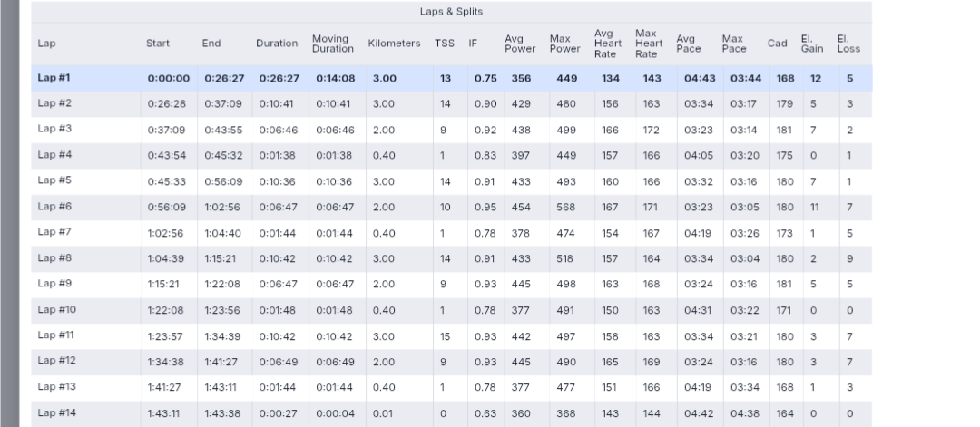This screenshot has width=980, height=427.
Task: Click the highlighted Lap #1 row
Action: [54, 78]
